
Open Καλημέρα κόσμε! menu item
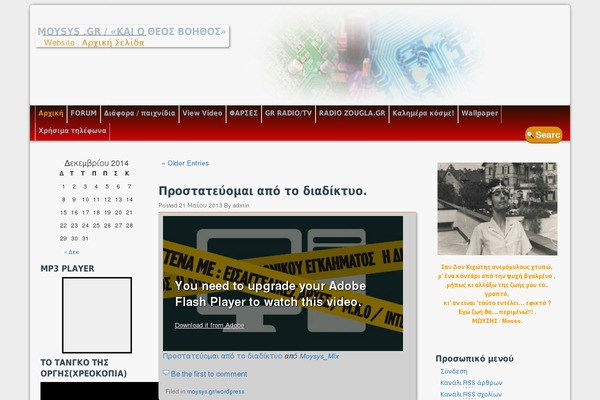[x=423, y=113]
